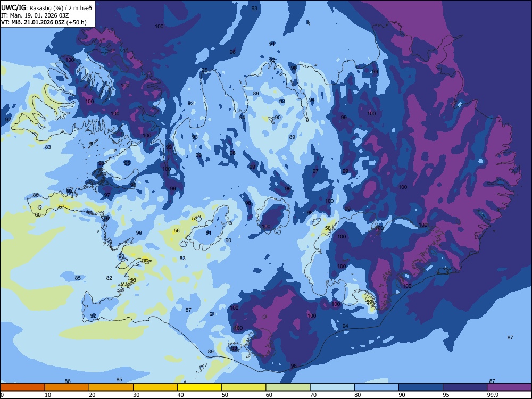Viewport: 532px width, 399px height.
Task: Click the dark orange 0–10 legend swatch
Action: pos(22,387)
